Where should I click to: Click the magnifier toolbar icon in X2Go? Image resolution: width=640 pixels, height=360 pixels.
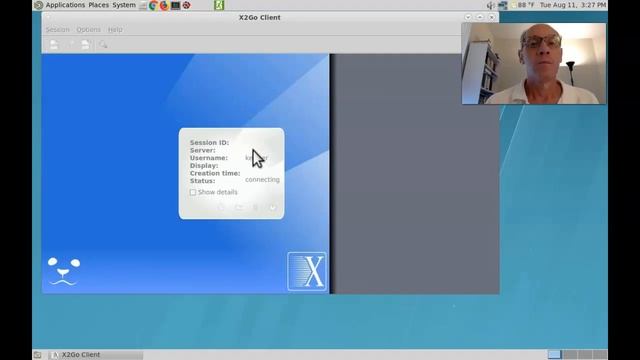coord(103,44)
